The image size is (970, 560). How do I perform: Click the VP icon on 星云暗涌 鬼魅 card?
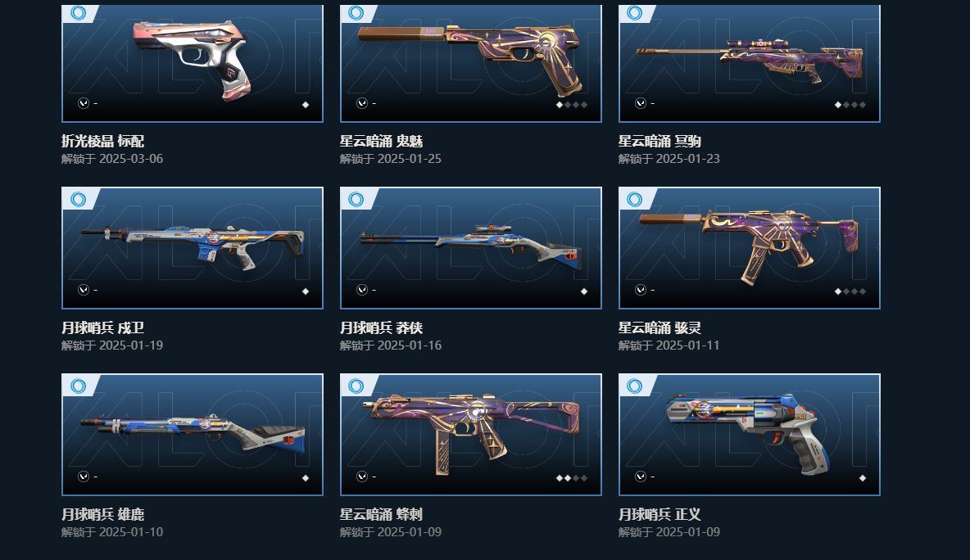(362, 103)
